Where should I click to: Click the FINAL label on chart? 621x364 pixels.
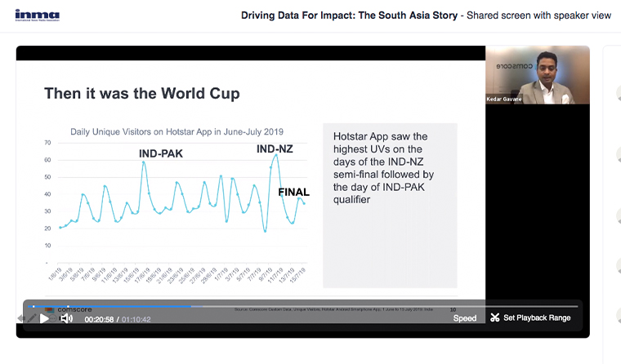[293, 192]
